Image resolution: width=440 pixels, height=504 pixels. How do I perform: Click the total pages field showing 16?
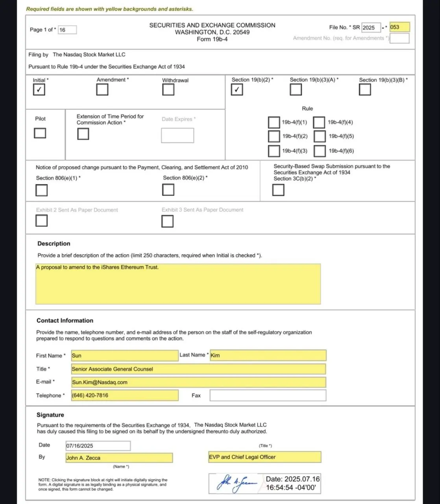click(67, 30)
